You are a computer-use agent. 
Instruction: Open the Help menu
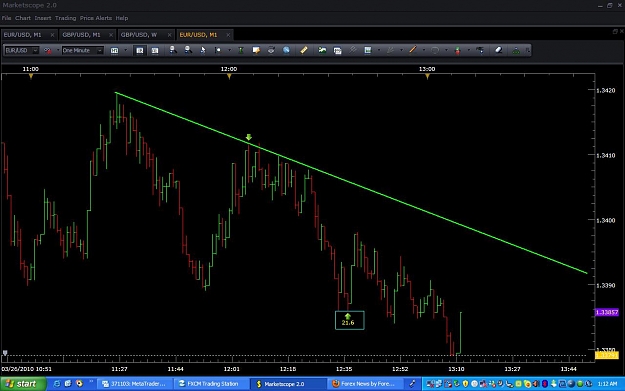tap(122, 18)
